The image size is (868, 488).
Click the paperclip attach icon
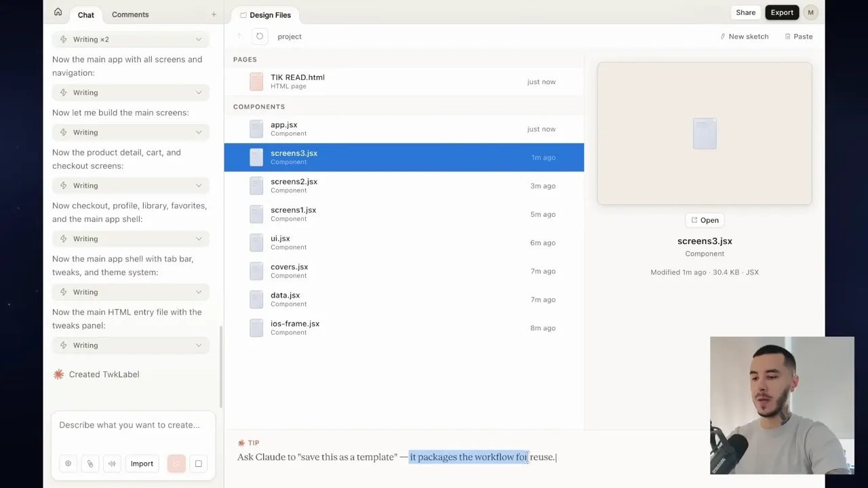click(90, 464)
